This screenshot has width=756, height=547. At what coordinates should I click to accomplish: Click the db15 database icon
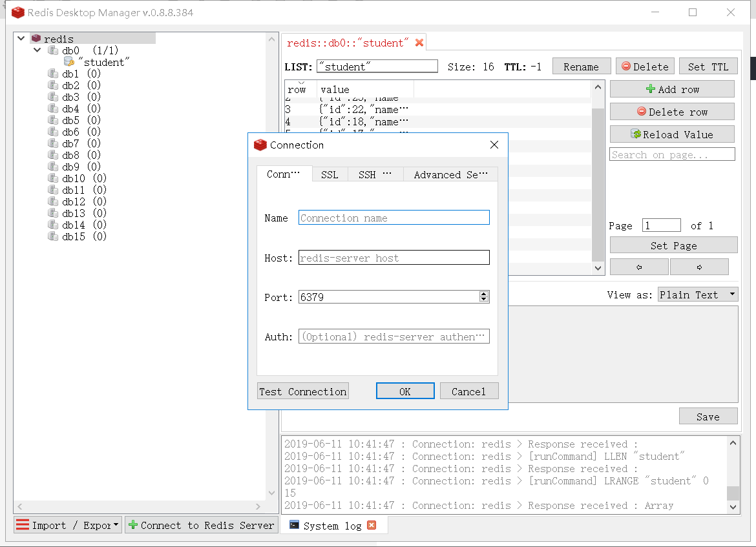click(x=53, y=236)
